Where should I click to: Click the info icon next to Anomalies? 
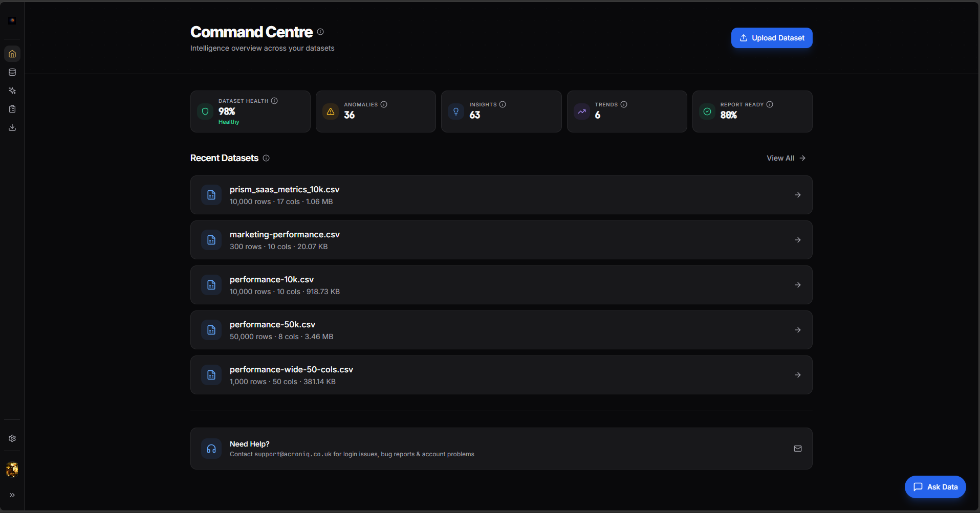[384, 104]
